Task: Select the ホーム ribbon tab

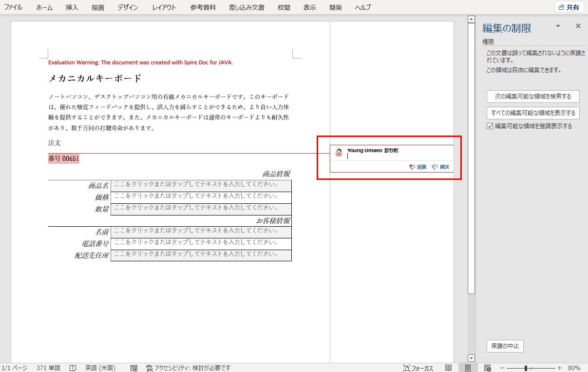Action: 43,7
